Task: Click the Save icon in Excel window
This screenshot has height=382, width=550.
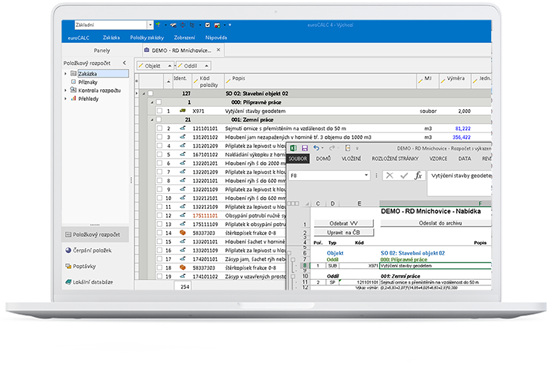Action: [x=304, y=148]
